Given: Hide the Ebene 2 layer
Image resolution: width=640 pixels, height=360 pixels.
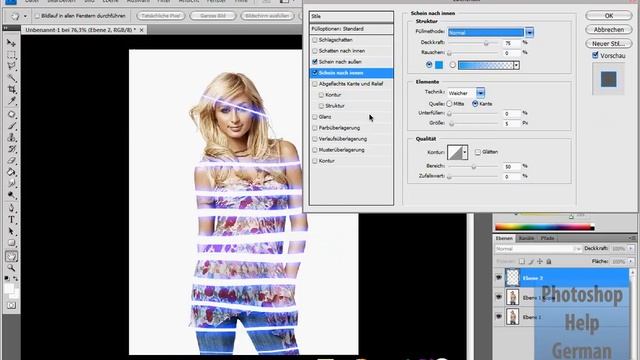Looking at the screenshot, I should coord(499,278).
